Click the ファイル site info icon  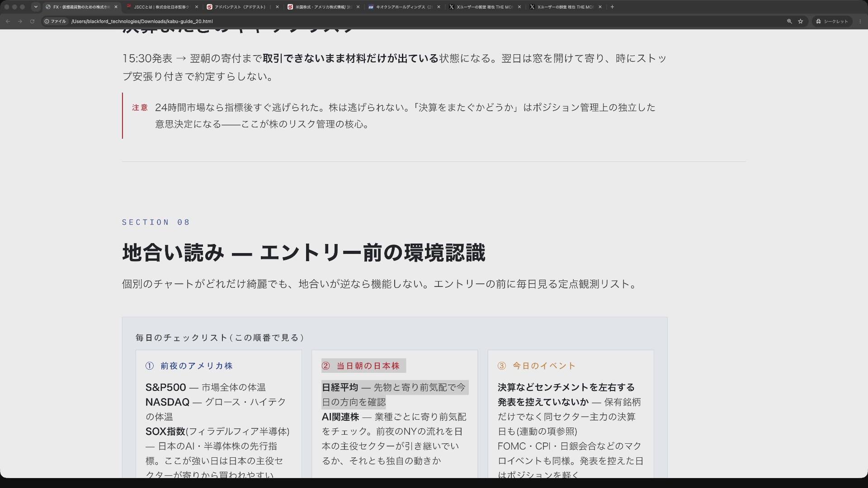pos(55,21)
